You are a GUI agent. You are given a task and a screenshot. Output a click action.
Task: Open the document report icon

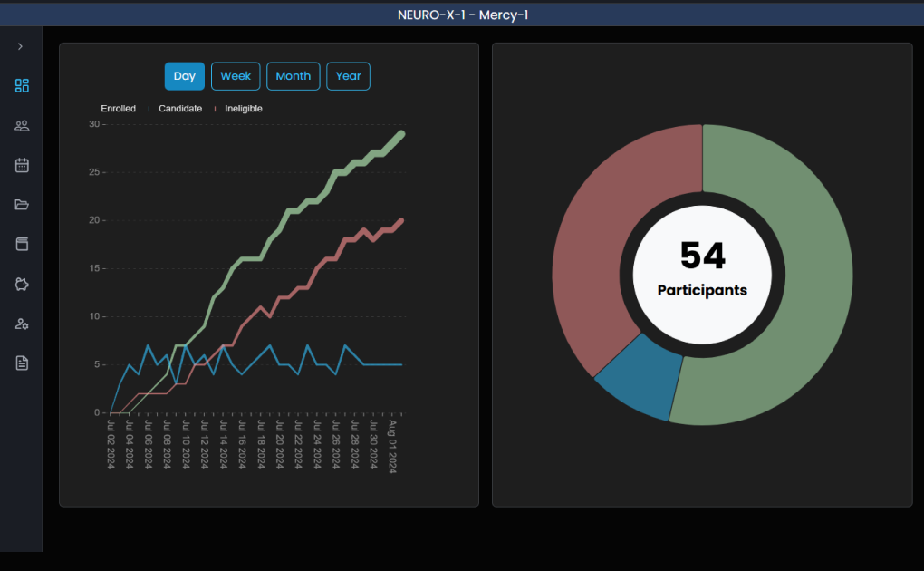tap(22, 363)
